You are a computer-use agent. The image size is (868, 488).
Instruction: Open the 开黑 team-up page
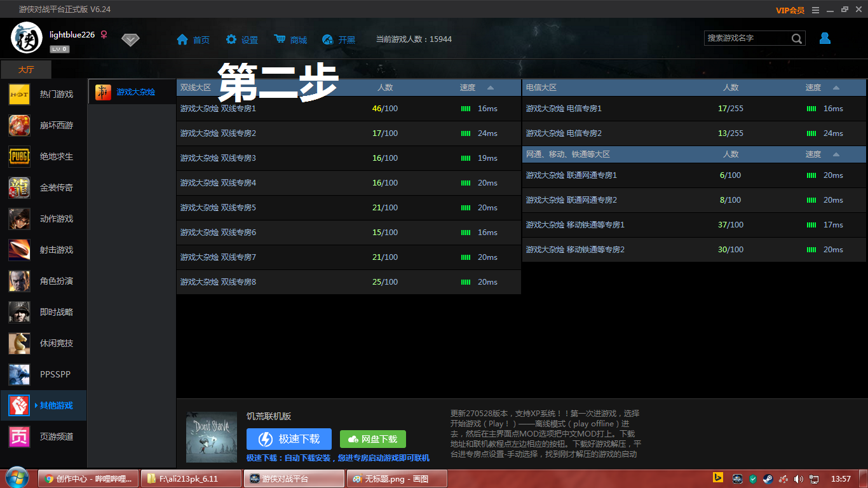click(339, 39)
